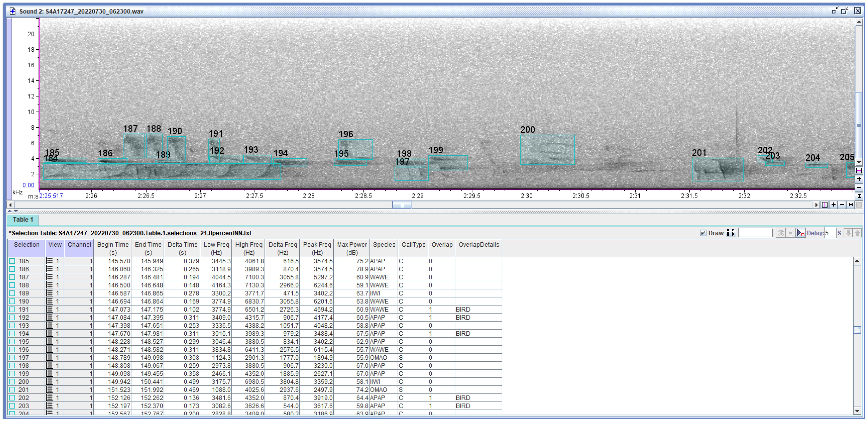Click the view icon in row 185
This screenshot has width=868, height=422.
(x=50, y=261)
